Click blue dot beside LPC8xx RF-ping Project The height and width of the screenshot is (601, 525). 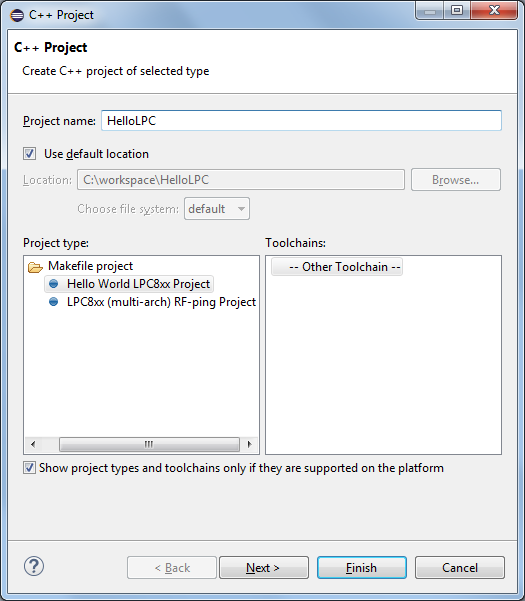(54, 302)
